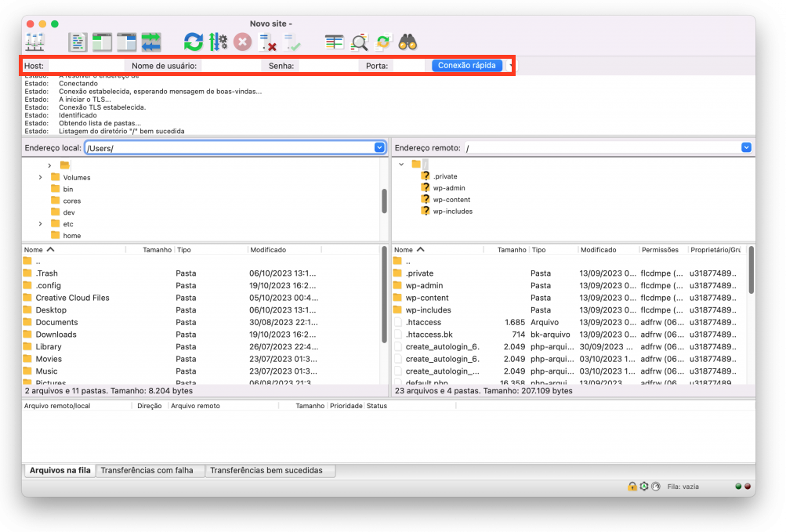Open the Transferências bem sucedidas tab
The width and height of the screenshot is (786, 532).
270,470
